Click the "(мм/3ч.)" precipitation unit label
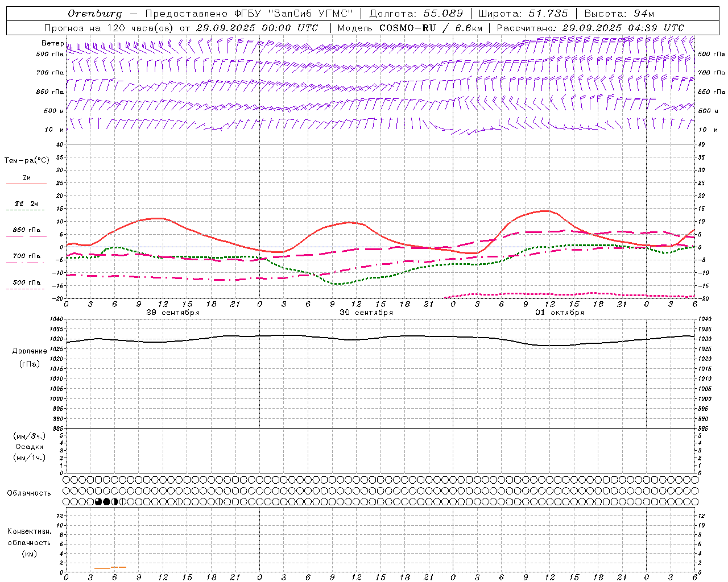728x582 pixels. click(x=30, y=436)
